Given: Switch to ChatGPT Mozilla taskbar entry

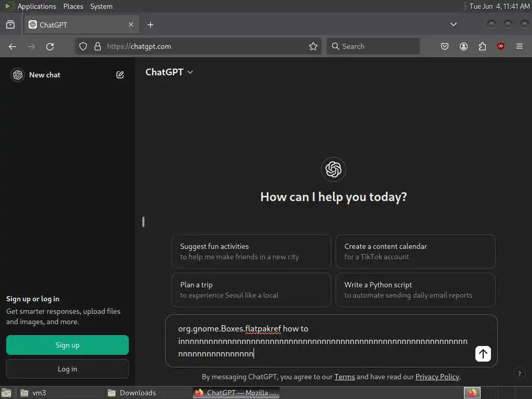Looking at the screenshot, I should [x=236, y=393].
